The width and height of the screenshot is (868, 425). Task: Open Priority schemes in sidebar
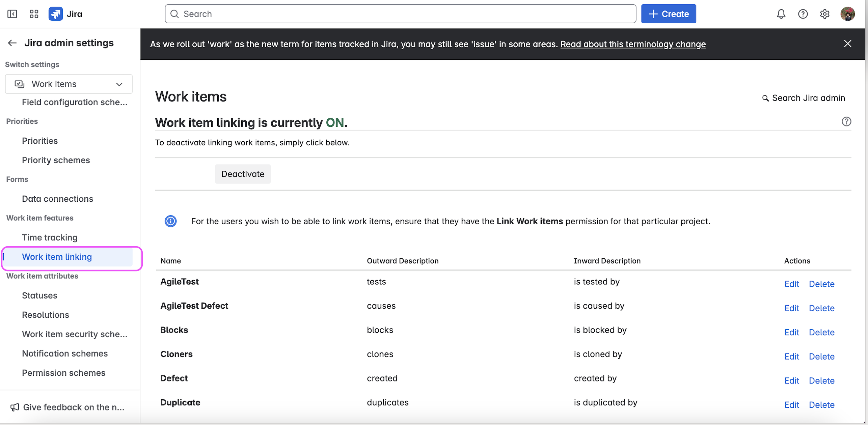[56, 160]
